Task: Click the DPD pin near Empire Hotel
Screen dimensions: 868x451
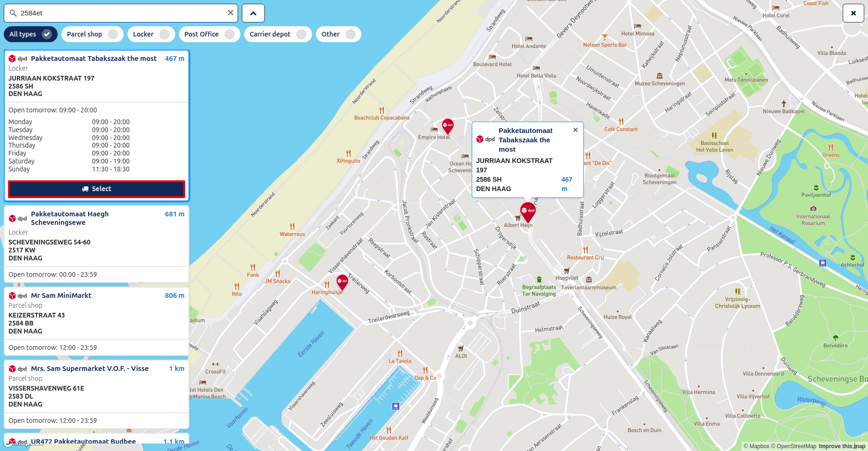Action: [x=448, y=126]
